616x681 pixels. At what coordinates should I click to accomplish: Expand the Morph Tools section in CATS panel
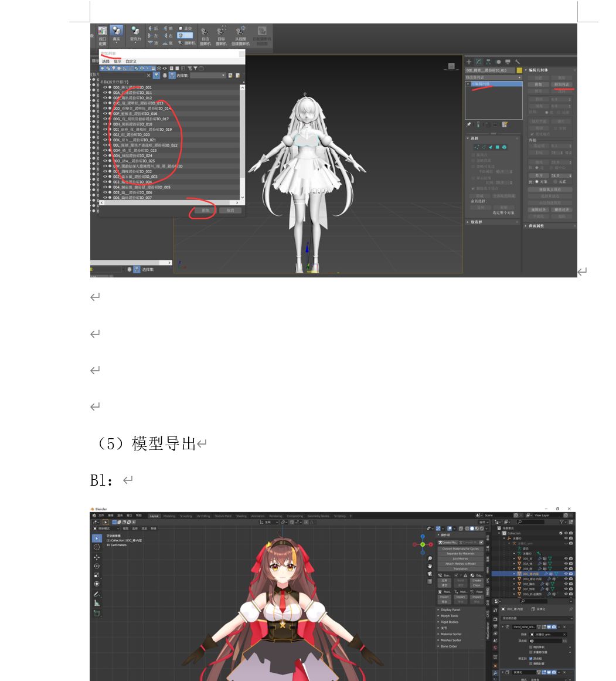pos(450,616)
